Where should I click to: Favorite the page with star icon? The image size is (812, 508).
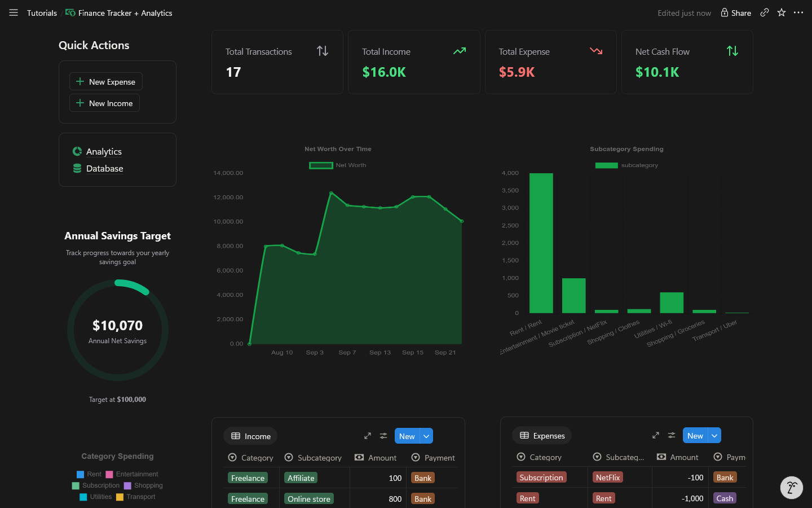point(782,12)
